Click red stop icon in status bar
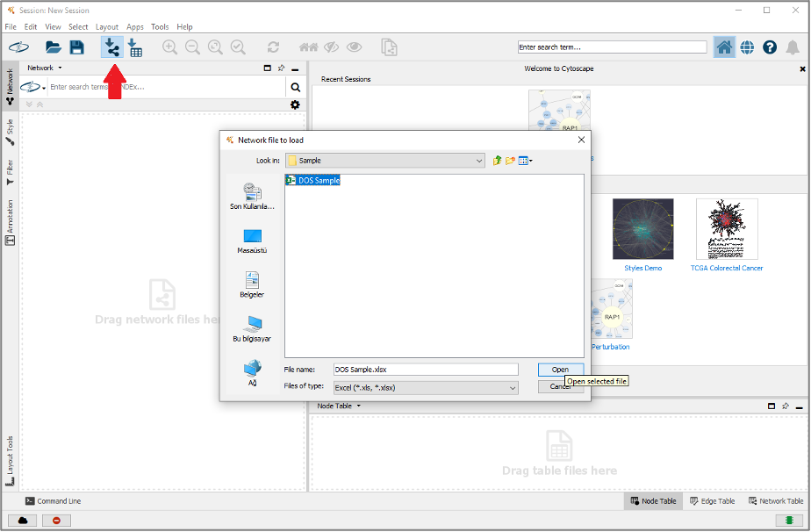This screenshot has width=811, height=532. 56,520
